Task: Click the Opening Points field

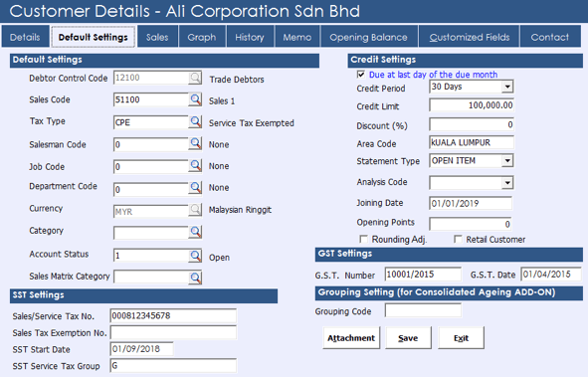Action: click(471, 224)
